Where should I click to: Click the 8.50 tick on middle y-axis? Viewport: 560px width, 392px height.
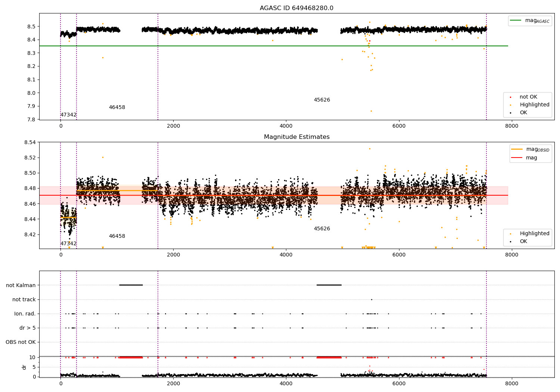30,173
